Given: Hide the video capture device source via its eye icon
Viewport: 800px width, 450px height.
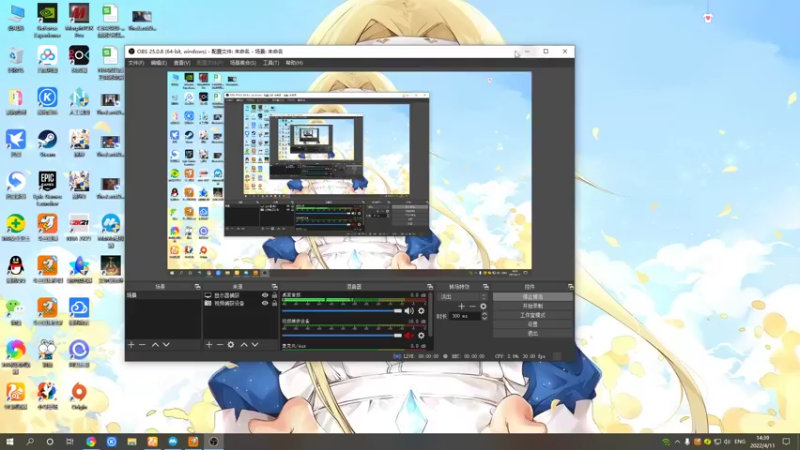Looking at the screenshot, I should pyautogui.click(x=265, y=303).
